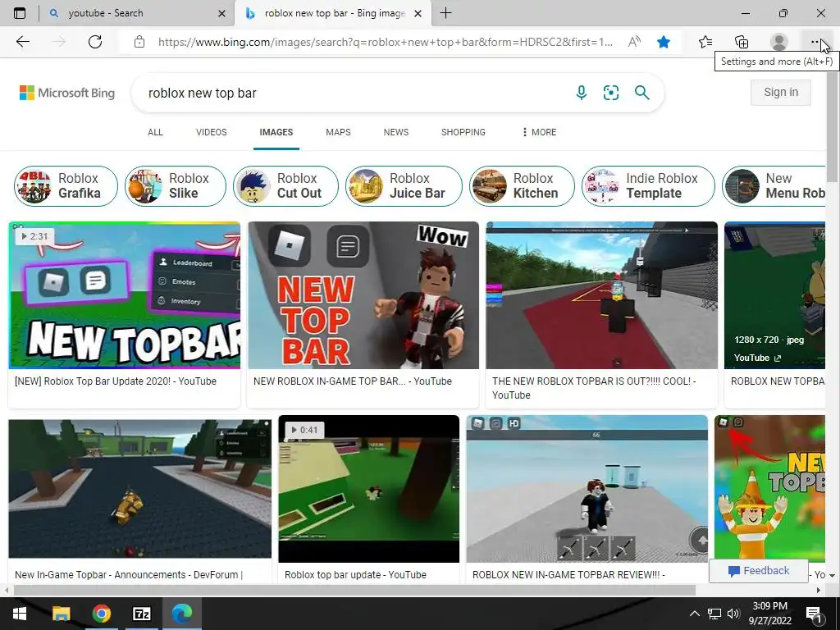Viewport: 840px width, 630px height.
Task: Show hidden system tray icons
Action: (x=694, y=614)
